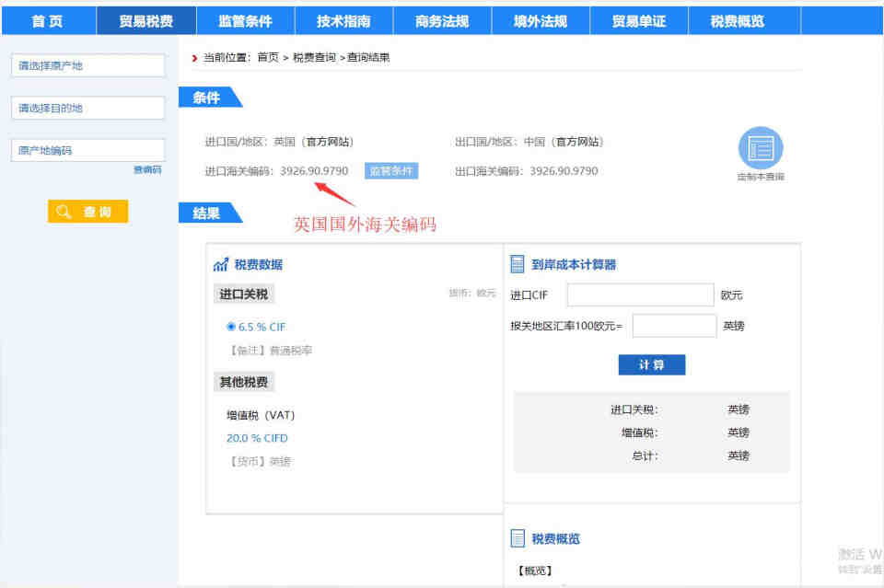Click 税费查询 in the breadcrumb
The image size is (884, 588).
point(314,57)
